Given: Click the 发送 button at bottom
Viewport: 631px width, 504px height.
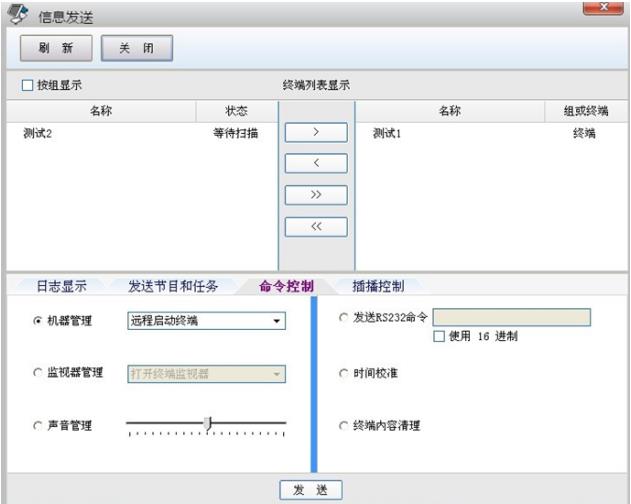Looking at the screenshot, I should point(310,489).
